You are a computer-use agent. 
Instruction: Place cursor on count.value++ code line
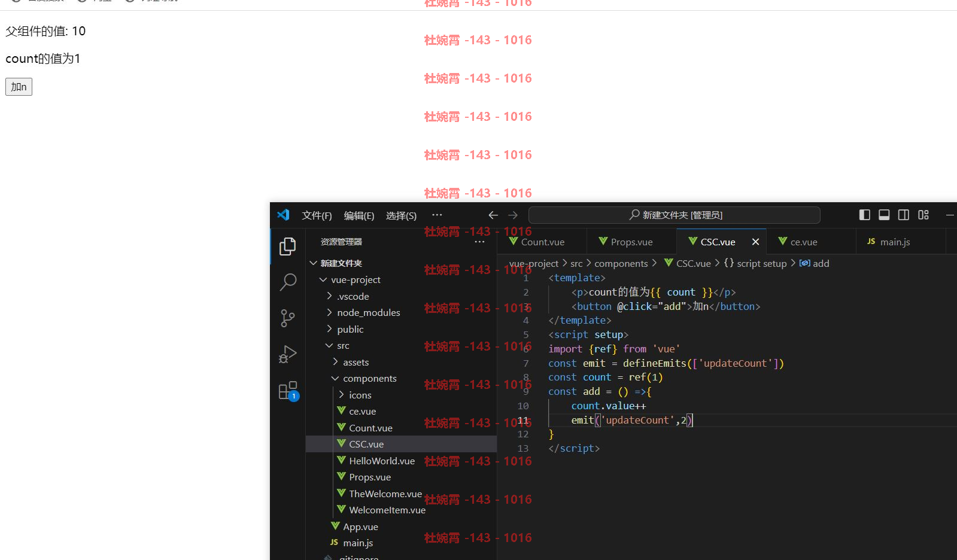pyautogui.click(x=608, y=406)
